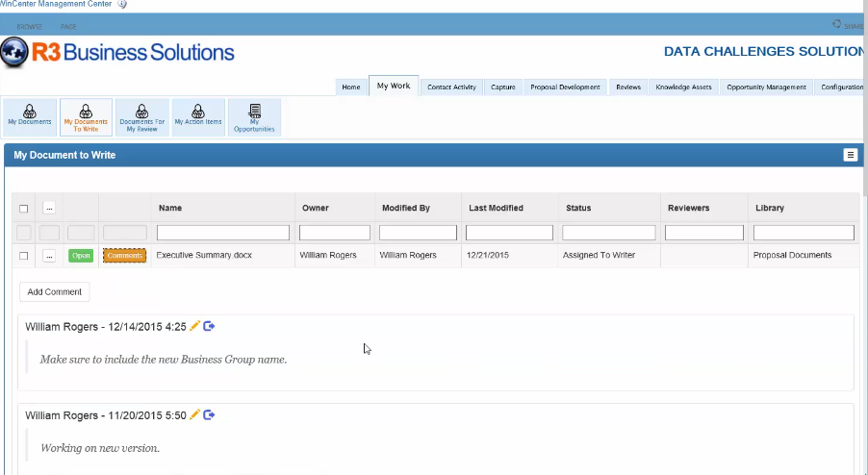The width and height of the screenshot is (868, 475).
Task: Edit the 11/20/2015 comment with pencil icon
Action: [194, 414]
